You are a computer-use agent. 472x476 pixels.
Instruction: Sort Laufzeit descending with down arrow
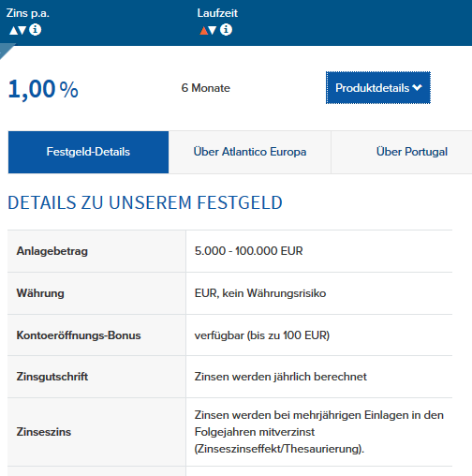click(x=213, y=30)
